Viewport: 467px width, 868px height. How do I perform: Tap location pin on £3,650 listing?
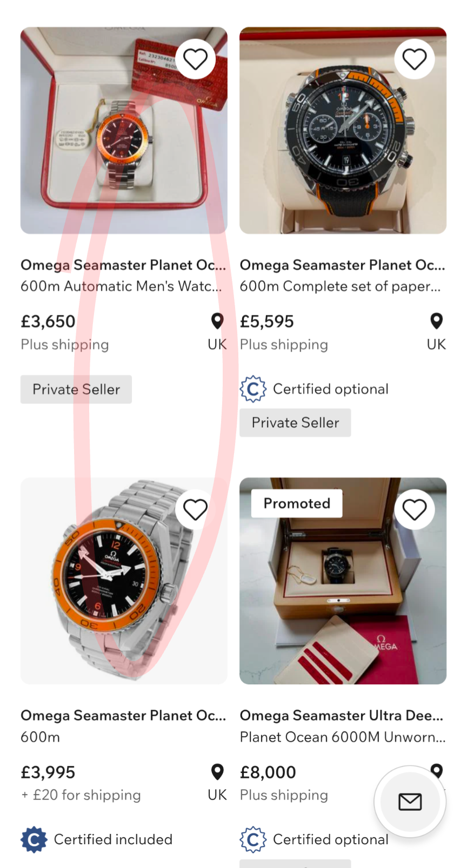point(217,321)
